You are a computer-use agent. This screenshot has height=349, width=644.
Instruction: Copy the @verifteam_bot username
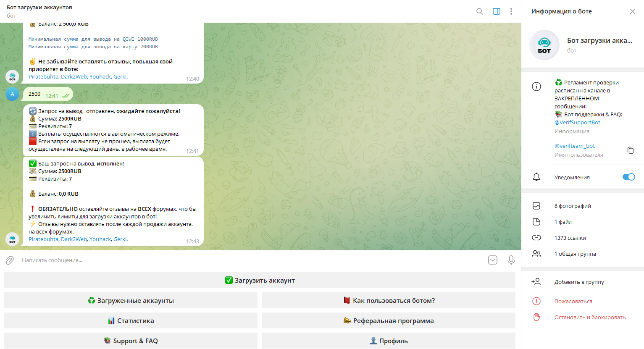tap(630, 150)
